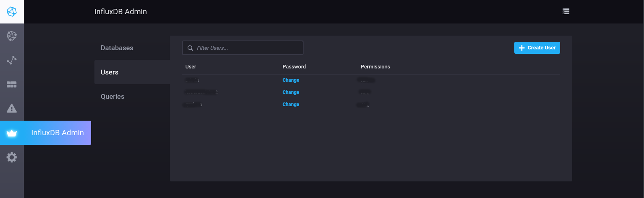
Task: Open the Host List sidebar icon
Action: coord(12,36)
